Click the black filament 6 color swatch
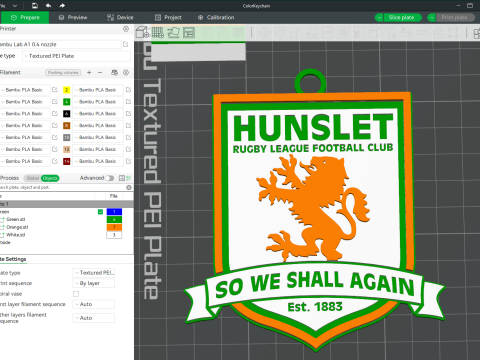 coord(67,114)
